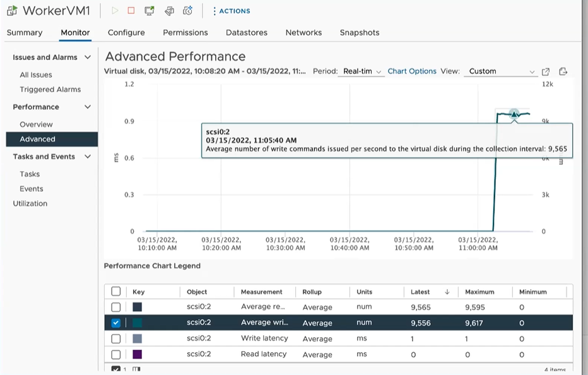588x375 pixels.
Task: Launch the VM console icon
Action: click(x=150, y=11)
